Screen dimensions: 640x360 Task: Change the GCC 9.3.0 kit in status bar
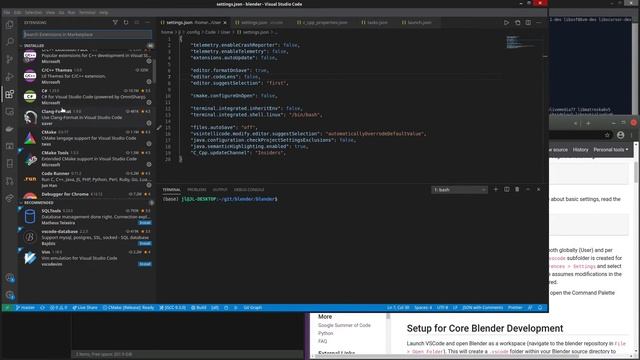[x=173, y=308]
